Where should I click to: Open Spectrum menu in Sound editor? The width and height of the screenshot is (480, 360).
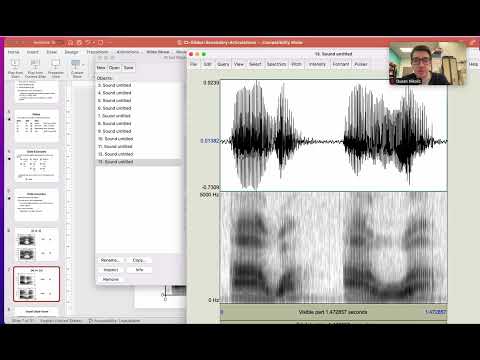(x=276, y=64)
